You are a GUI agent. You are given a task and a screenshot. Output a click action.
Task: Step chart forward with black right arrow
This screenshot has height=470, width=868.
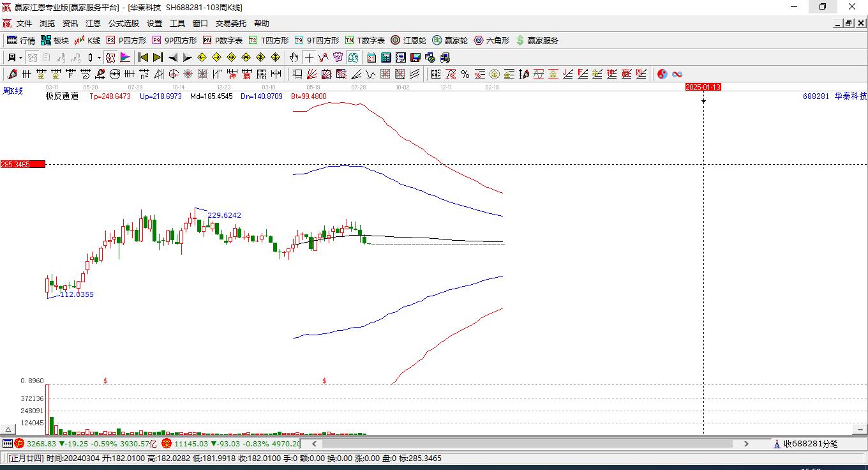(187, 57)
